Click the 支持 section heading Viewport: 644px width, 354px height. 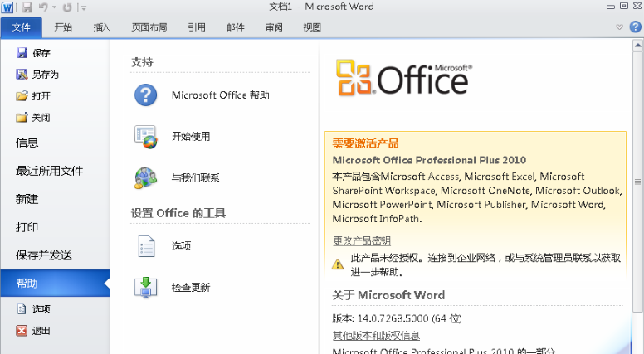tap(142, 62)
